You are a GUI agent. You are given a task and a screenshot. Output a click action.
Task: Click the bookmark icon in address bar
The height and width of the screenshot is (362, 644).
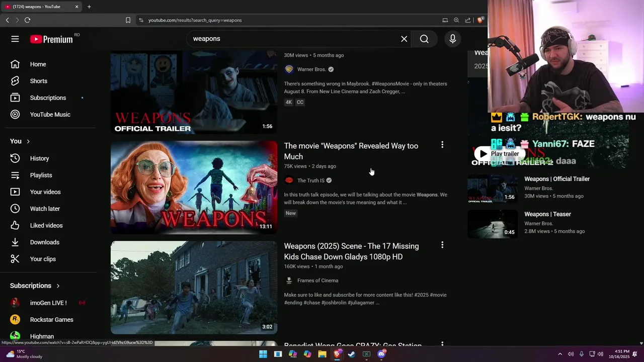(128, 20)
